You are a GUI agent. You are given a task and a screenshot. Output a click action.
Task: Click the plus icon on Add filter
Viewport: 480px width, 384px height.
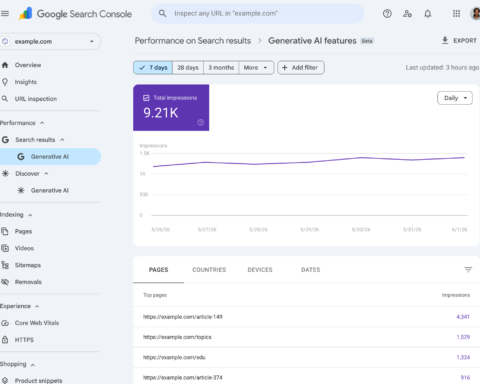tap(285, 68)
